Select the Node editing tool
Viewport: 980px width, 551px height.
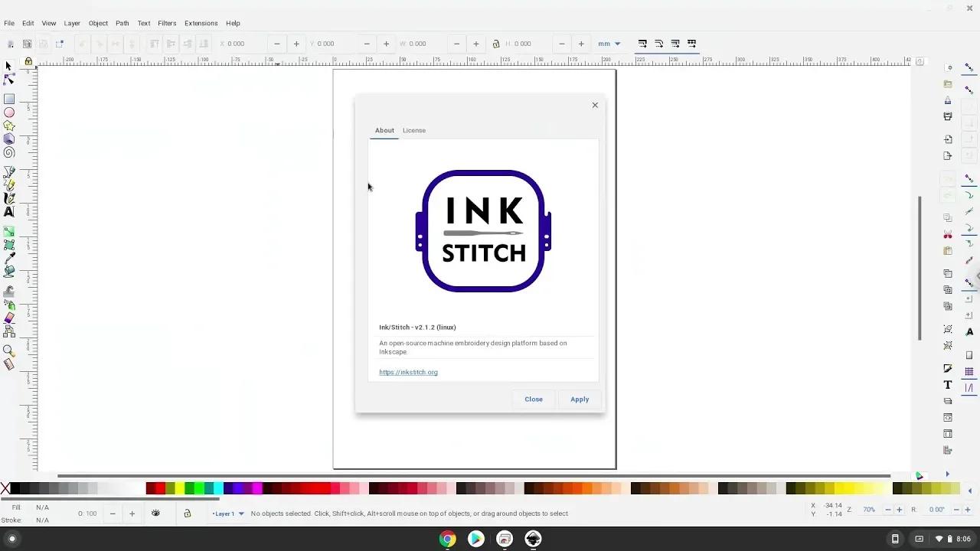pos(9,80)
